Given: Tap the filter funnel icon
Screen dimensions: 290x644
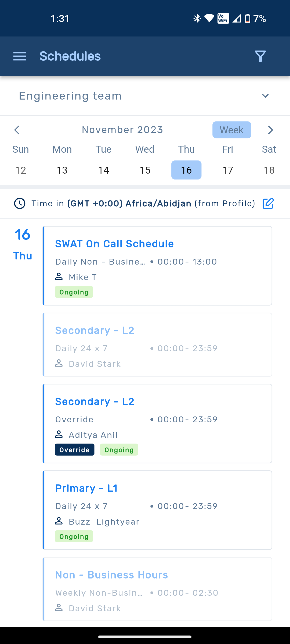Looking at the screenshot, I should (x=260, y=56).
